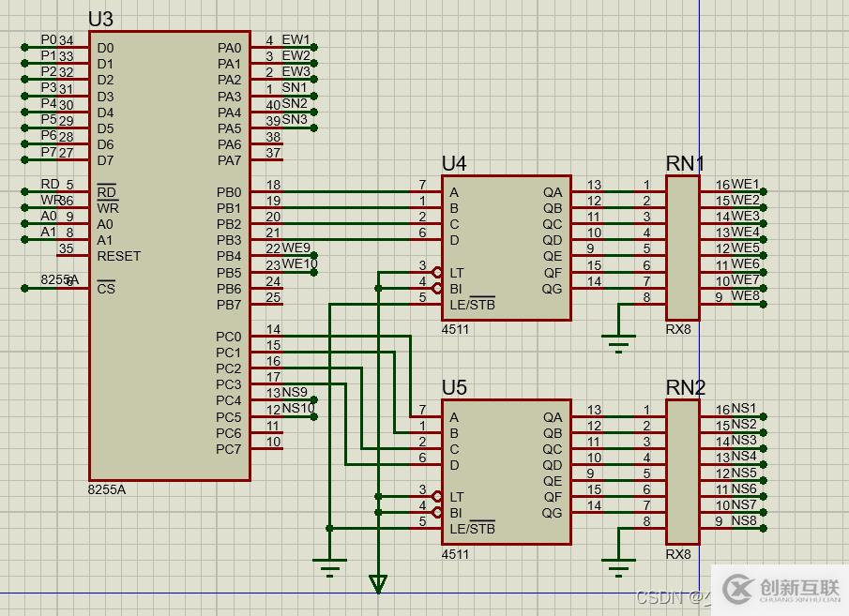Click the SN1 terminal label
Viewport: 849px width, 616px height.
tap(295, 87)
